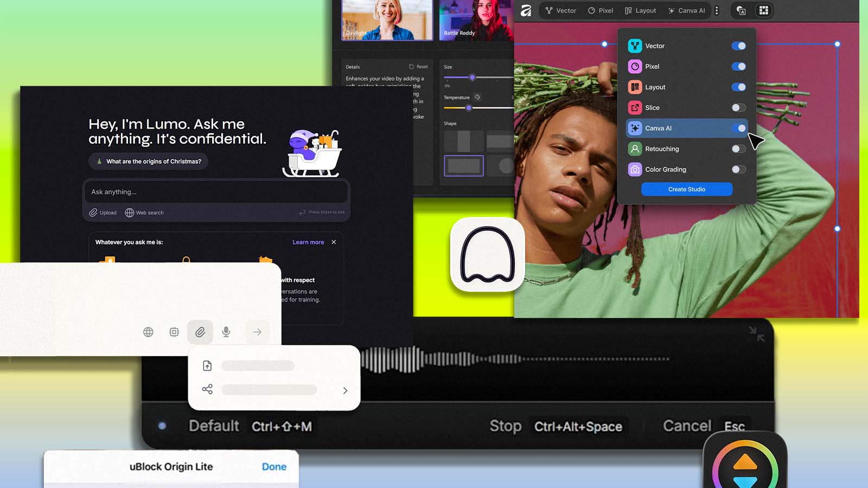Click the grid icon in Affinity toolbar
This screenshot has height=488, width=868.
click(x=763, y=10)
